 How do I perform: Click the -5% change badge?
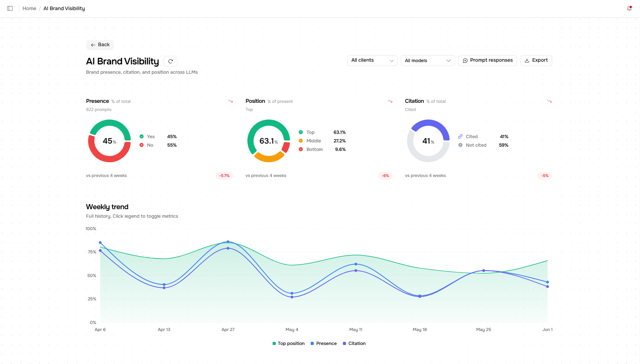point(545,176)
